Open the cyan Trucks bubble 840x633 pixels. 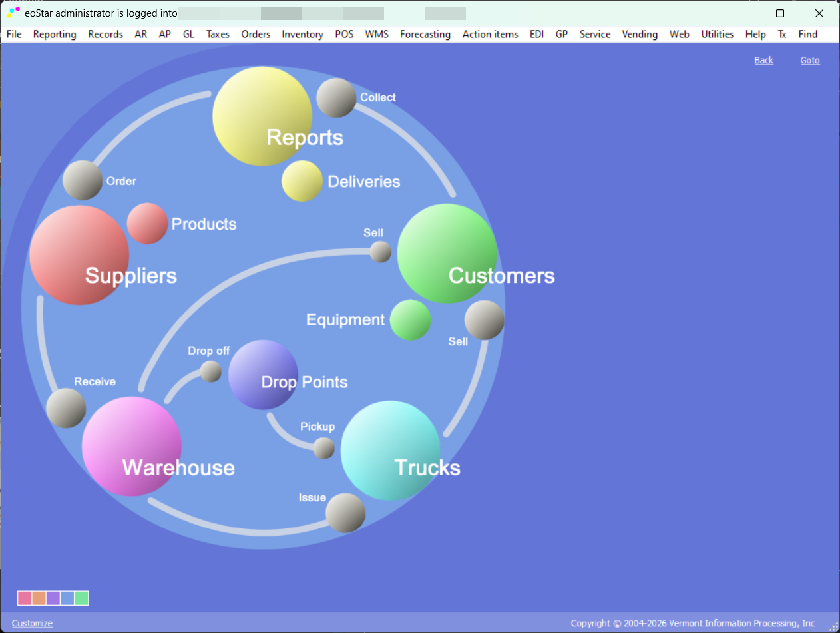click(x=391, y=451)
